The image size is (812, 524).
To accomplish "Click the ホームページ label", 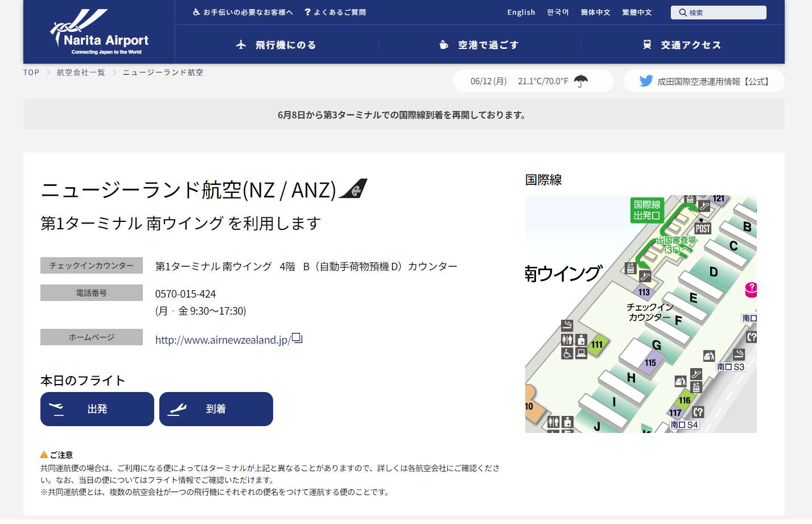I will 92,337.
